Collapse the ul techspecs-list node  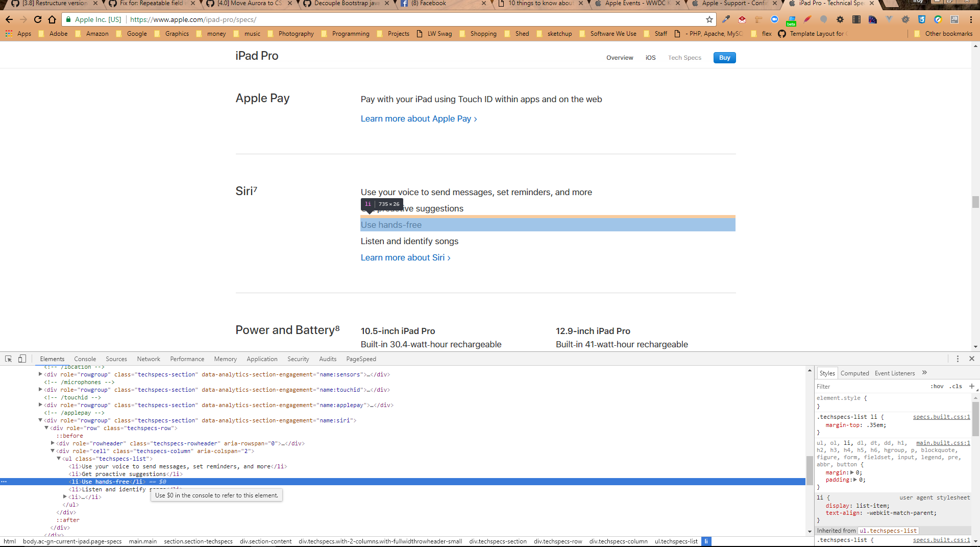click(59, 459)
